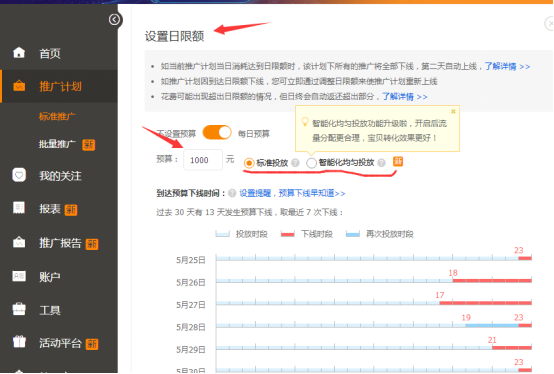Image resolution: width=554 pixels, height=374 pixels.
Task: Click 设置提醒,预算下线早知道 link
Action: [292, 193]
